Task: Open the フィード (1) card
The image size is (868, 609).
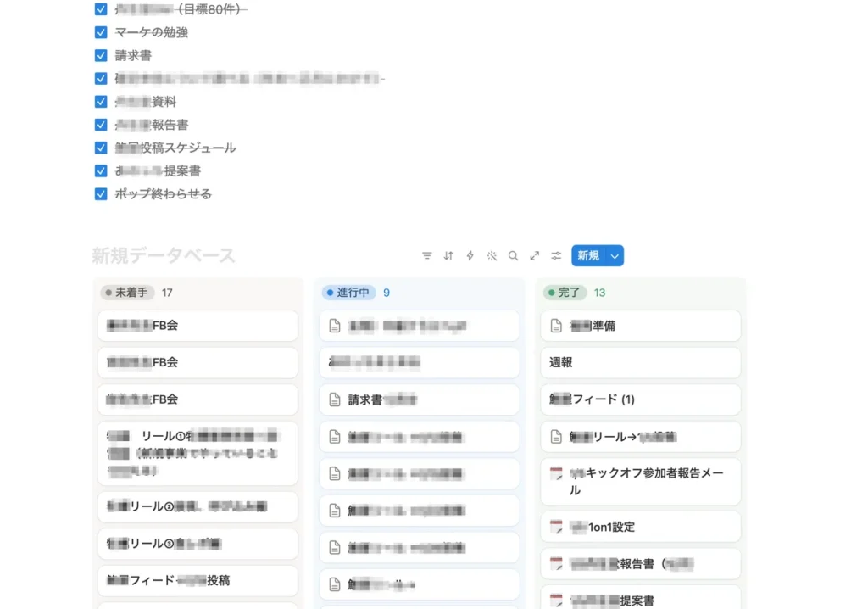Action: [641, 399]
